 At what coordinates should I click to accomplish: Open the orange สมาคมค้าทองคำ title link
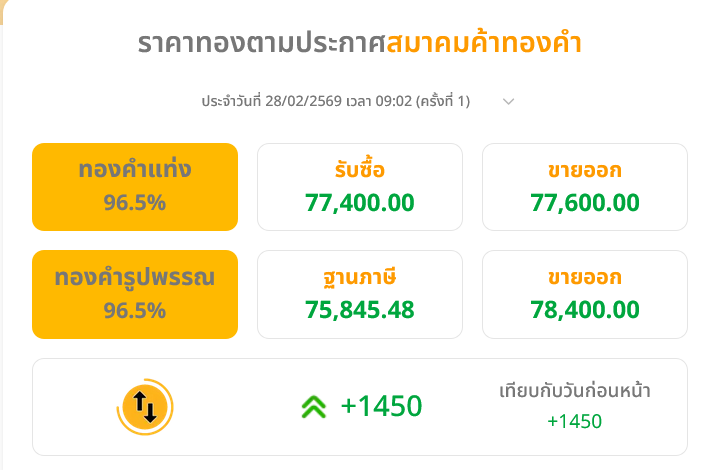click(x=484, y=44)
